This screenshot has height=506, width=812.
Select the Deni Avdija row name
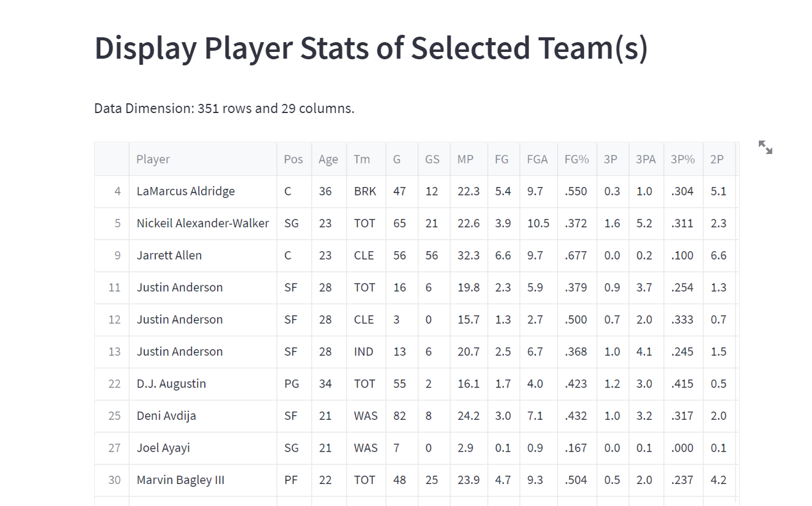(203, 416)
